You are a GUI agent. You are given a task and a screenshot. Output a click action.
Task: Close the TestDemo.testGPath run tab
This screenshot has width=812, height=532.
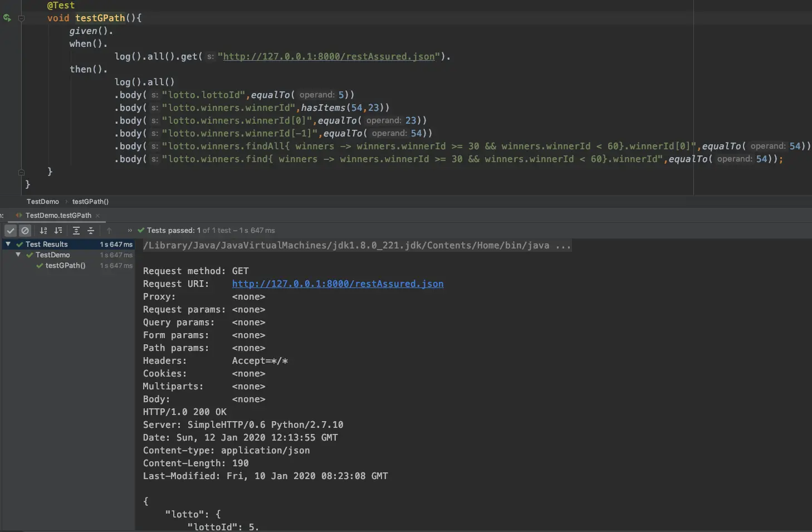click(97, 216)
